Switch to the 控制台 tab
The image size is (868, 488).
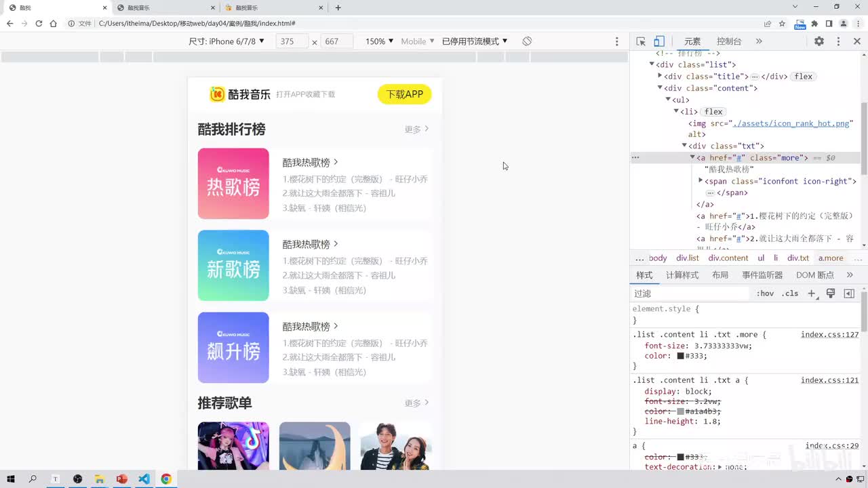coord(729,41)
